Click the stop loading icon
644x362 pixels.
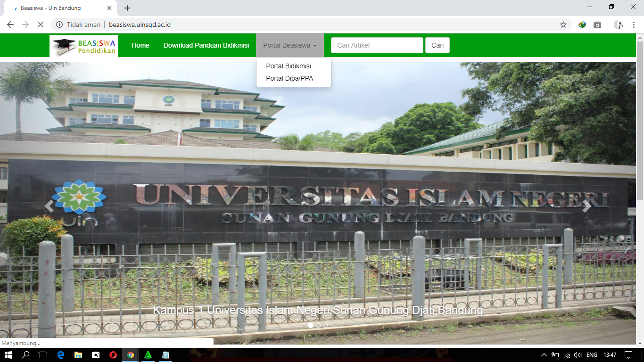(x=40, y=24)
